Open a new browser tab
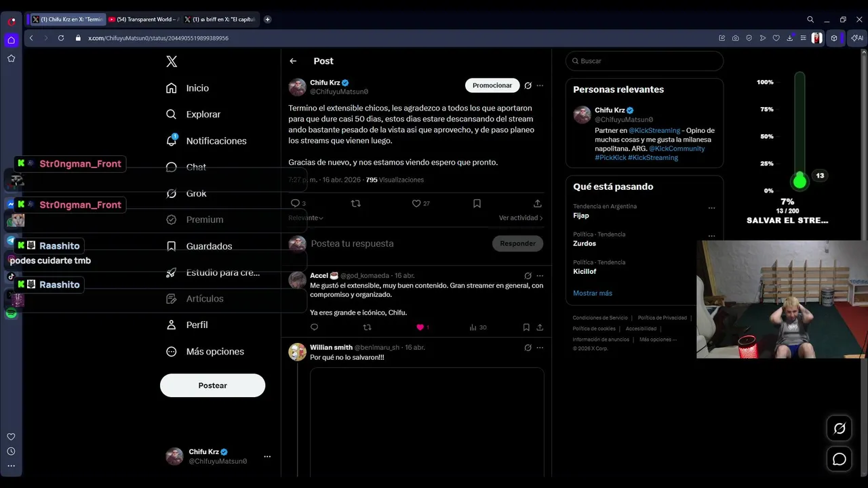 [267, 20]
